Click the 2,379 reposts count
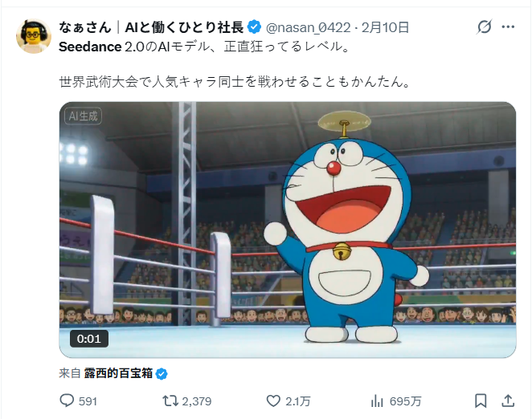The height and width of the screenshot is (419, 532). click(x=197, y=401)
